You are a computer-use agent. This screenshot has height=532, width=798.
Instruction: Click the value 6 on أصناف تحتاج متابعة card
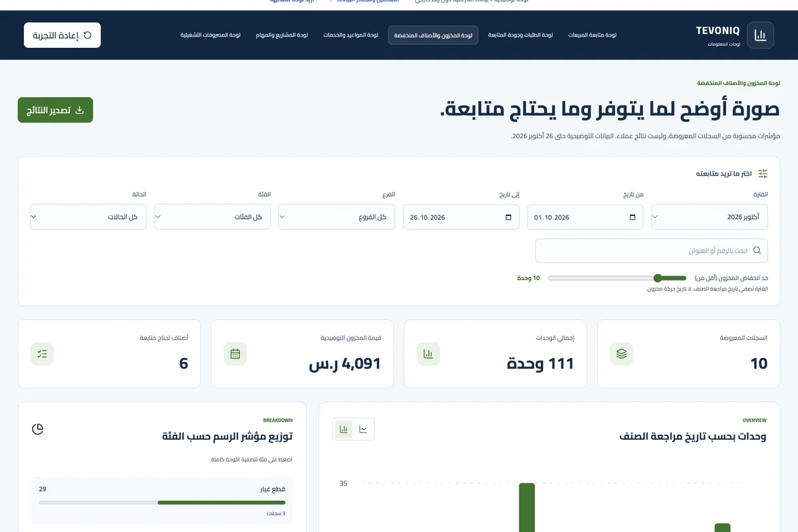click(x=184, y=363)
